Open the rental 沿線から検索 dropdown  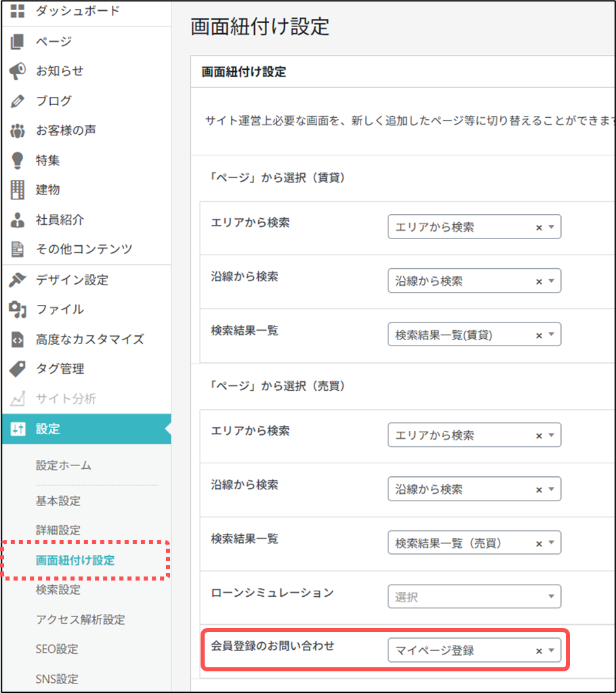point(474,281)
